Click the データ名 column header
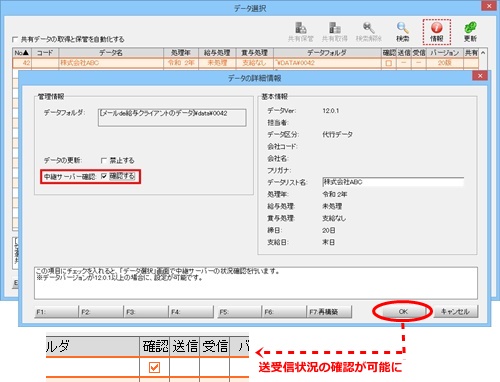 [111, 53]
